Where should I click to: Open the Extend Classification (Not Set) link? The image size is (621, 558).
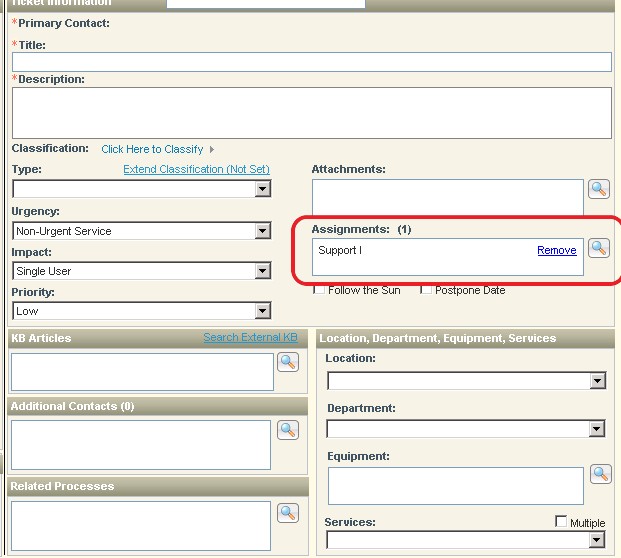coord(196,169)
